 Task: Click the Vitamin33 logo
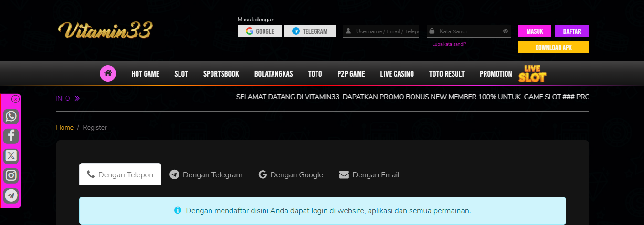click(105, 31)
